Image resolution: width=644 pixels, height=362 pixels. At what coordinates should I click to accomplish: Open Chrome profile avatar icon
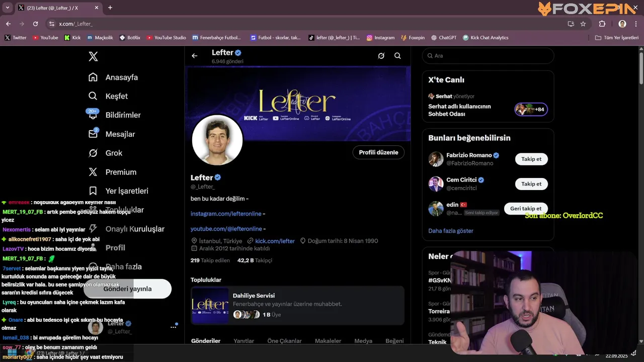tap(622, 24)
